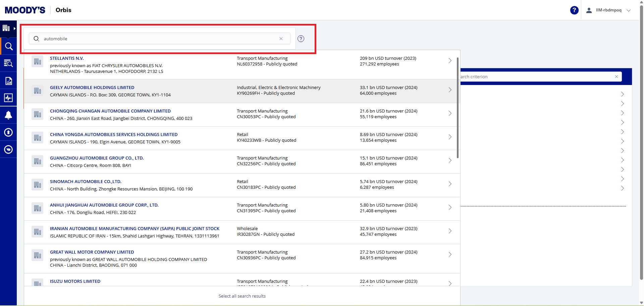Open the list search icon in sidebar

click(x=8, y=63)
